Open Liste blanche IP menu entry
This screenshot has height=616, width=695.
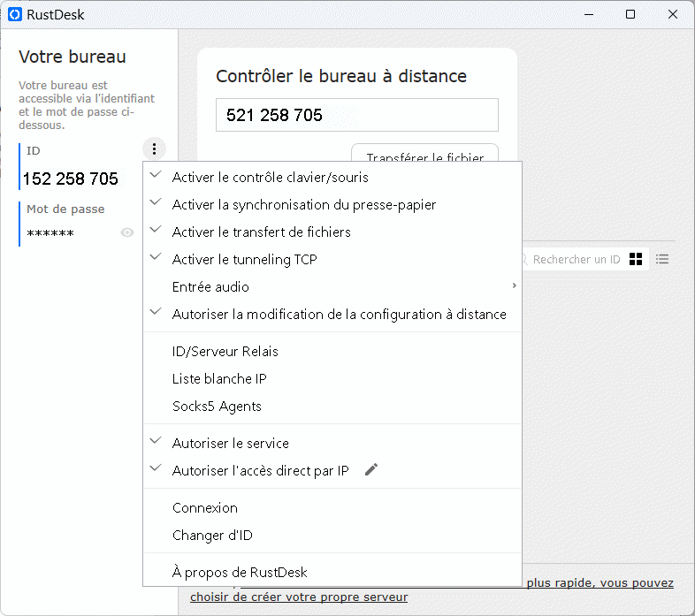[332, 379]
